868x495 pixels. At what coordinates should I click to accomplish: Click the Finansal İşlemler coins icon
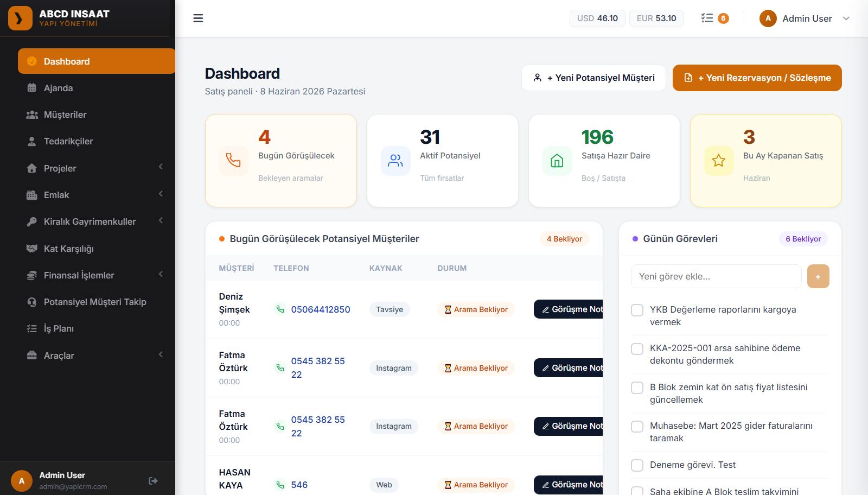32,275
